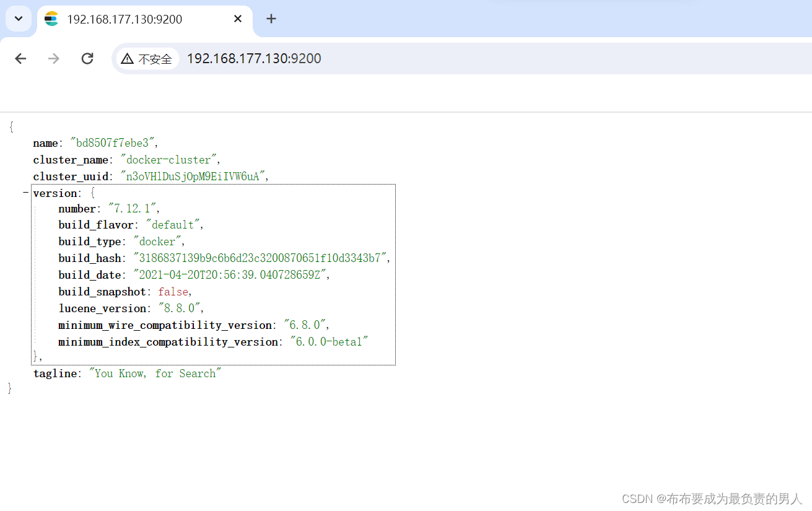
Task: Click the build_flavor key
Action: 96,225
